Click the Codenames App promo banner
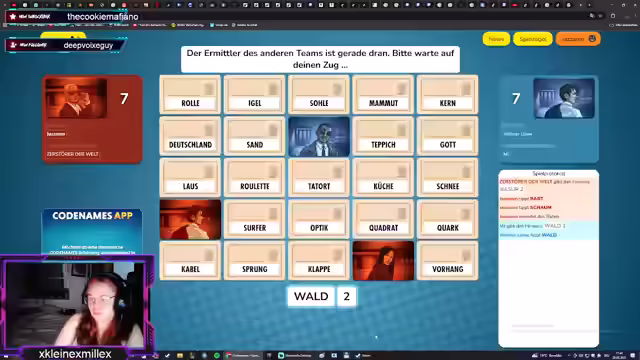Viewport: 640px width, 360px height. click(x=92, y=232)
